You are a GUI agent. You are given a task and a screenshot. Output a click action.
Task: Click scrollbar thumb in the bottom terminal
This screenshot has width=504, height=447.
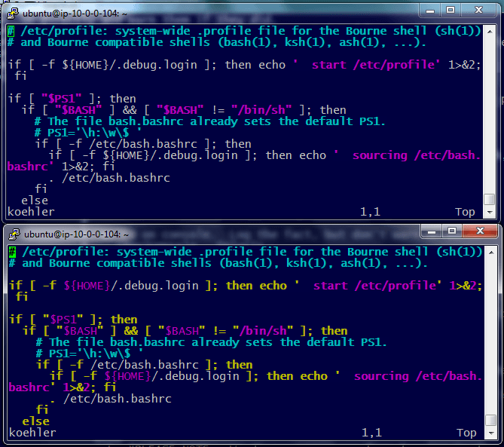click(490, 421)
